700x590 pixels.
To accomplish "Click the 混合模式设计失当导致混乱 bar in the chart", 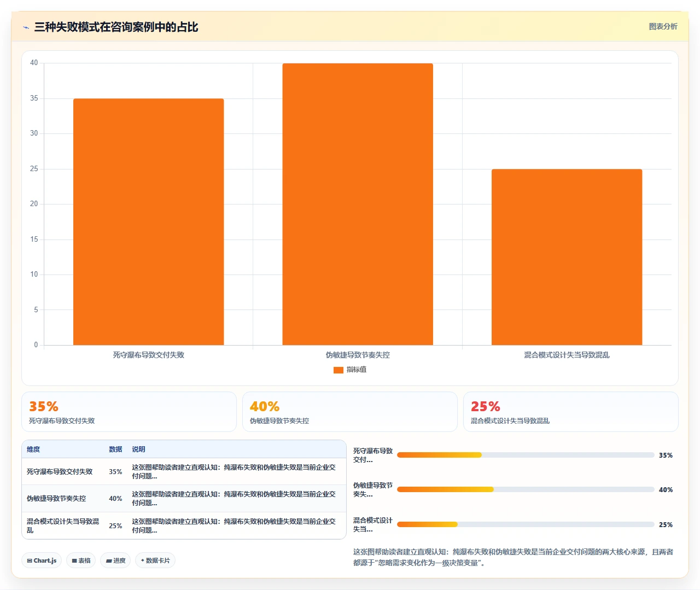I will point(567,257).
